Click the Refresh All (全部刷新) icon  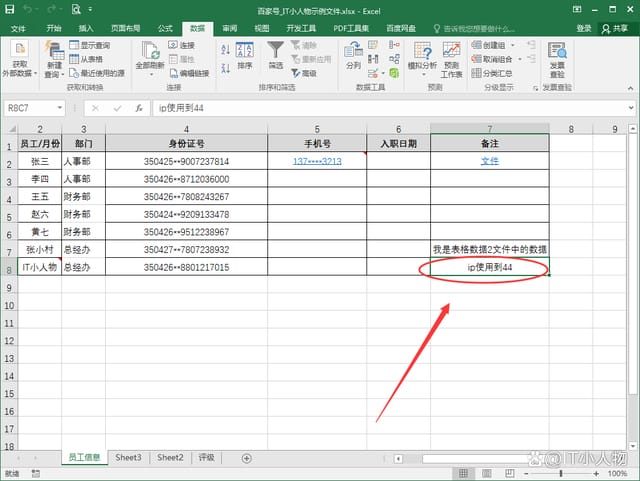point(149,53)
